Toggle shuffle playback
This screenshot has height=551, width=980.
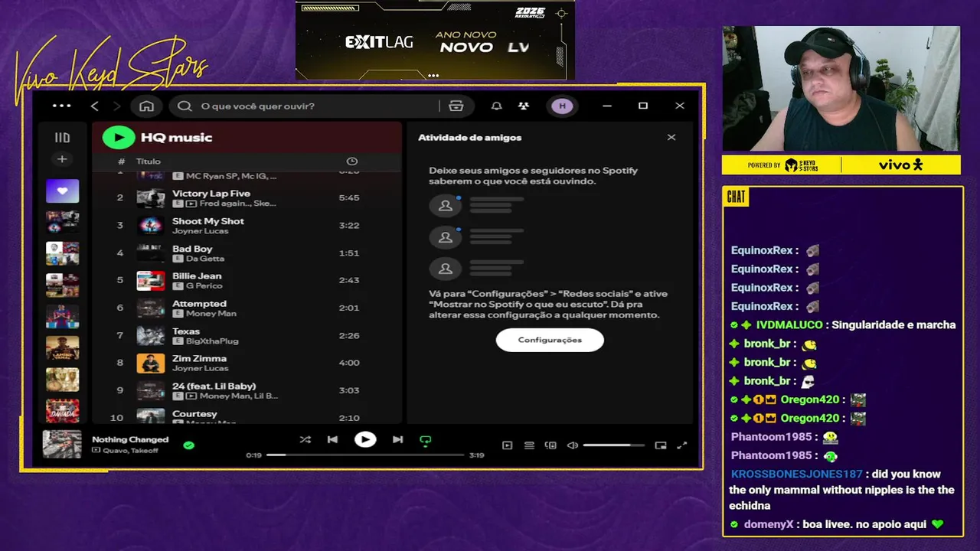[305, 439]
